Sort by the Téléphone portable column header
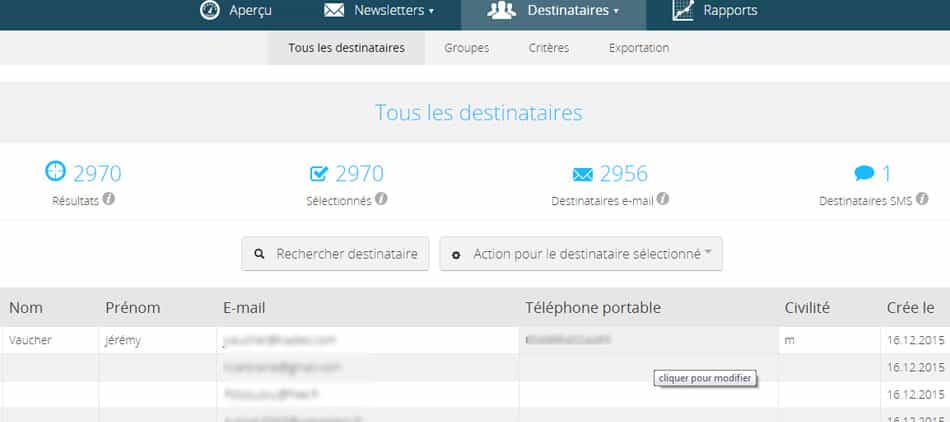Viewport: 950px width, 422px height. [593, 308]
